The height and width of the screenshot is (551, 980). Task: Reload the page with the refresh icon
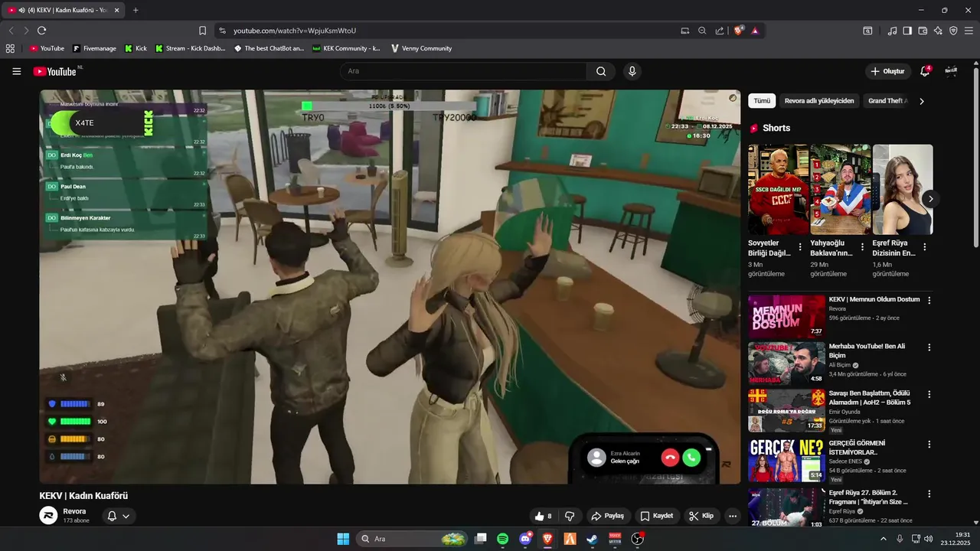click(41, 31)
